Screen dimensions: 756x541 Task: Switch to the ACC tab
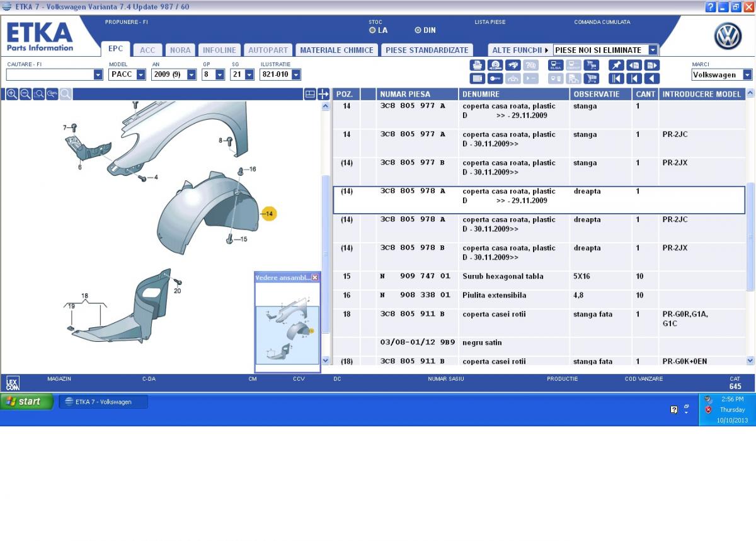(x=147, y=50)
